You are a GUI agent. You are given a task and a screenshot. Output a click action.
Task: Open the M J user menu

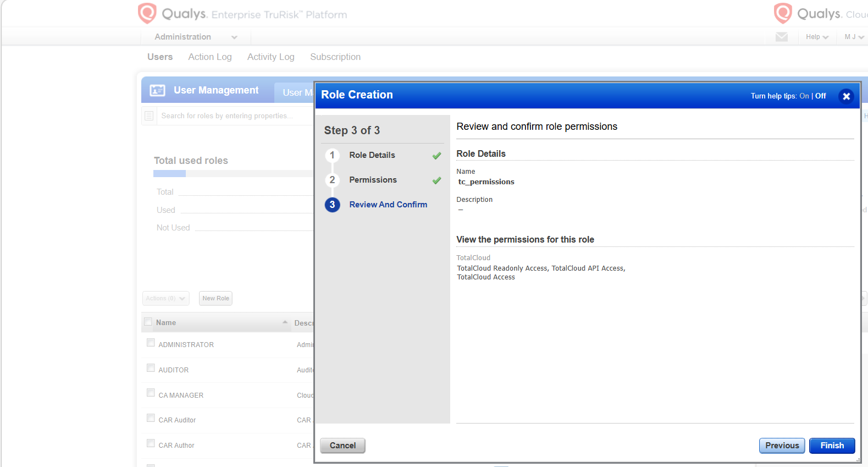[854, 37]
